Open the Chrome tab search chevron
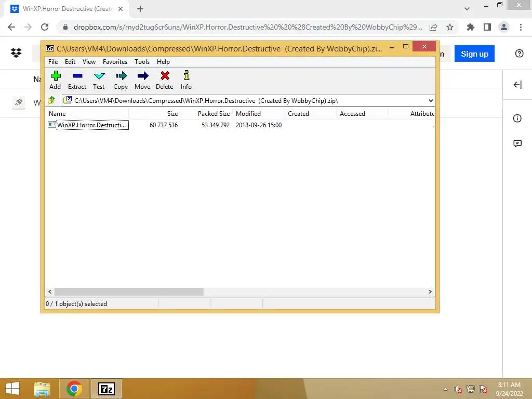The height and width of the screenshot is (399, 532). 467,9
